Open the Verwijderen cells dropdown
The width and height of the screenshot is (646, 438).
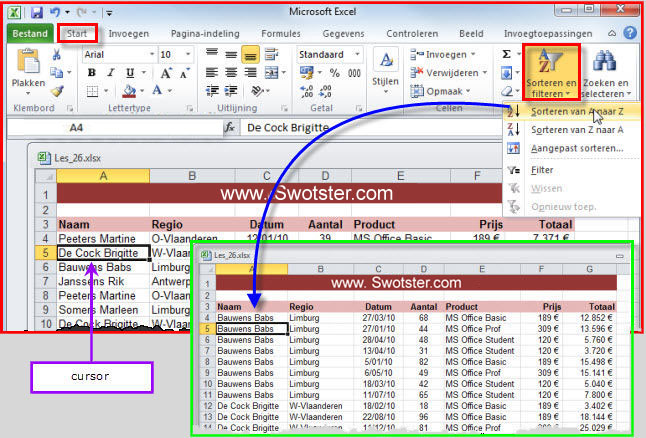(x=449, y=73)
